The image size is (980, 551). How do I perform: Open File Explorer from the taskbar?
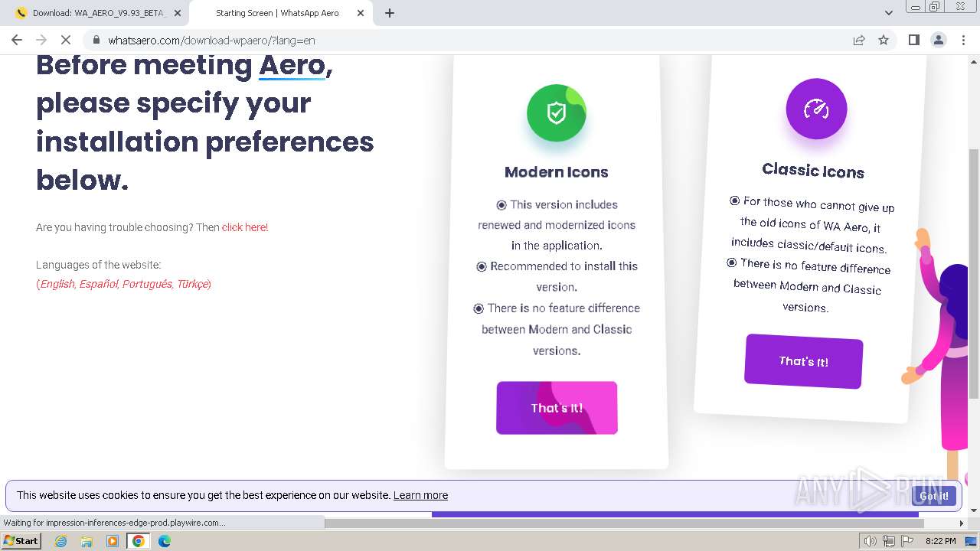[87, 541]
